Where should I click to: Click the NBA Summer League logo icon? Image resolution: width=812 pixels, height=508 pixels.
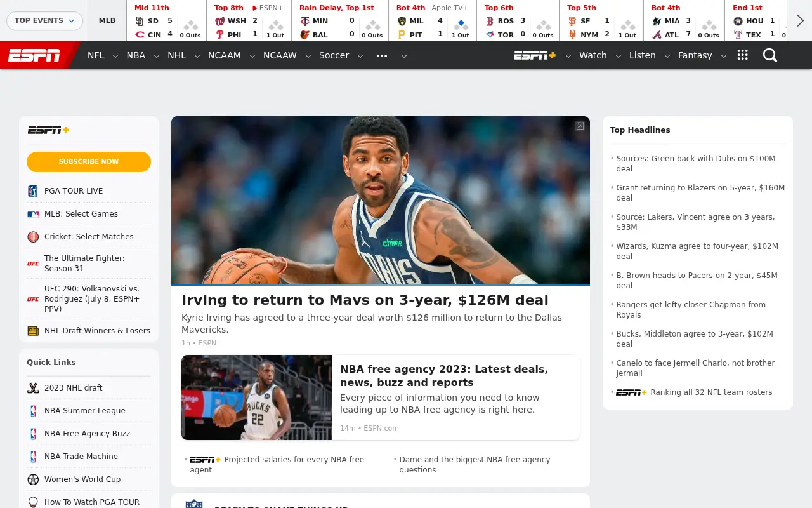(x=33, y=411)
